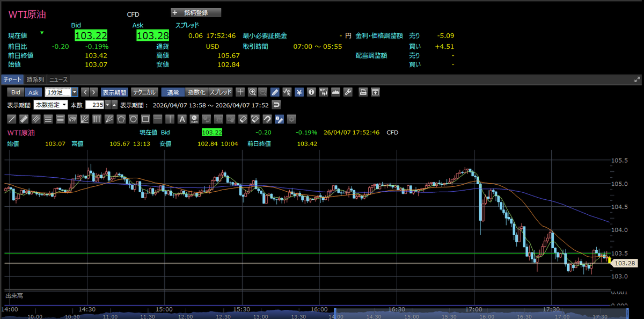
Task: Decrease bar count with down arrow
Action: 107,105
